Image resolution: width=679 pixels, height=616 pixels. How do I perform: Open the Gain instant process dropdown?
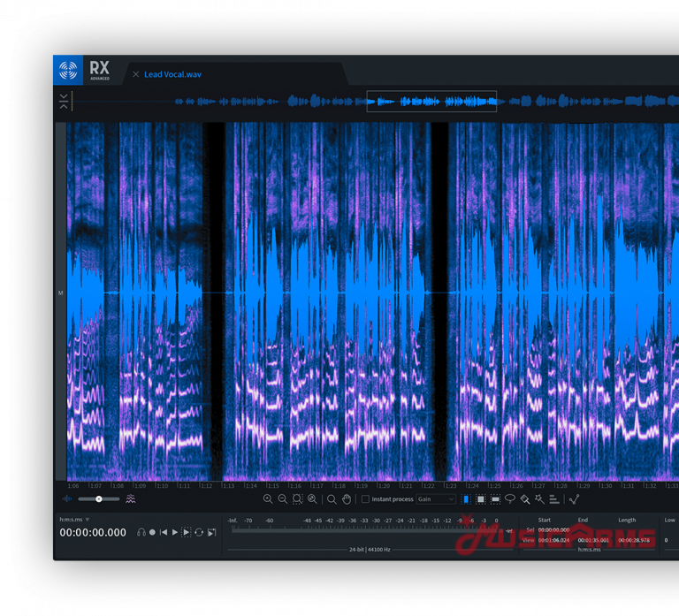[436, 499]
